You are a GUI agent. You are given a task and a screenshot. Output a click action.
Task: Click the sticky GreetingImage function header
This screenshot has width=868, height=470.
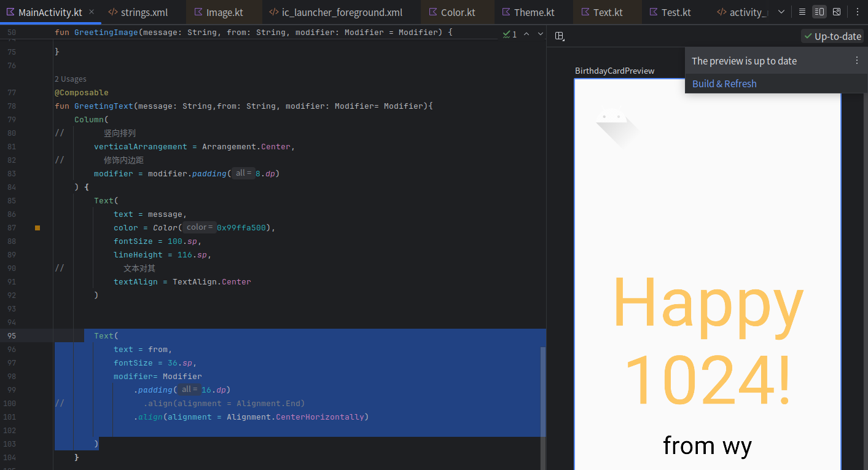coord(254,32)
